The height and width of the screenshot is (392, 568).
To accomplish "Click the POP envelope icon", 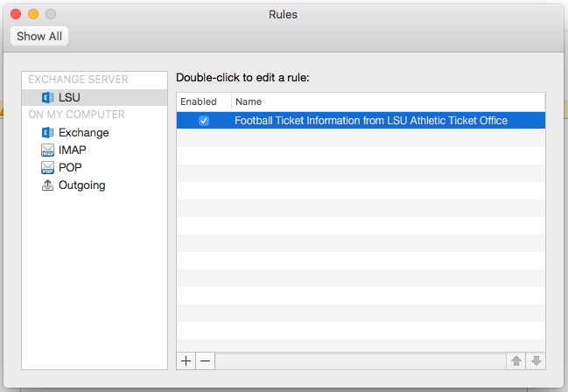I will click(47, 167).
